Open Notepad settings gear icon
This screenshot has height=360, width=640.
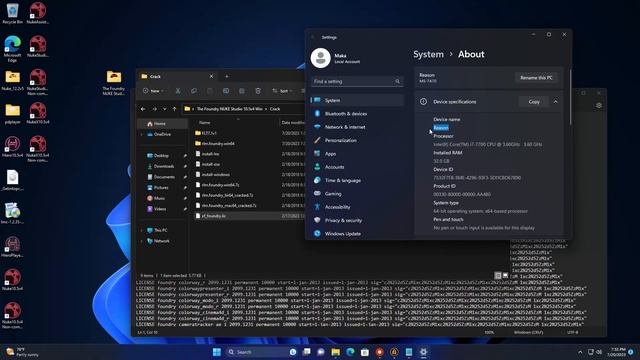coord(599,105)
